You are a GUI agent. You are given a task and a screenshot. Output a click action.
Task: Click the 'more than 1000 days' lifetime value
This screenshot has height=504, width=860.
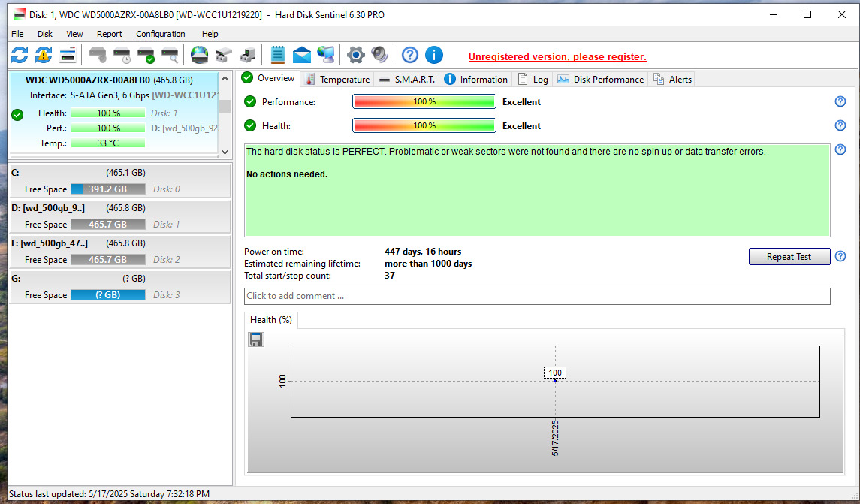pos(428,263)
